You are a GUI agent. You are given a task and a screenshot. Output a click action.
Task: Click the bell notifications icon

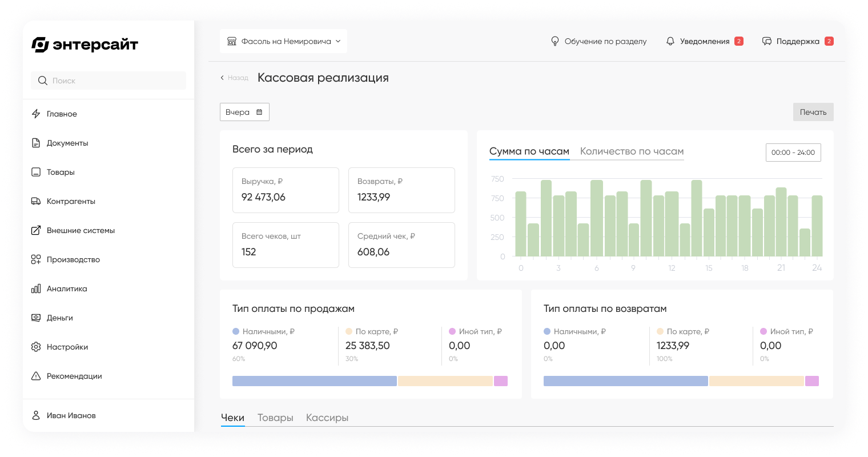[670, 41]
